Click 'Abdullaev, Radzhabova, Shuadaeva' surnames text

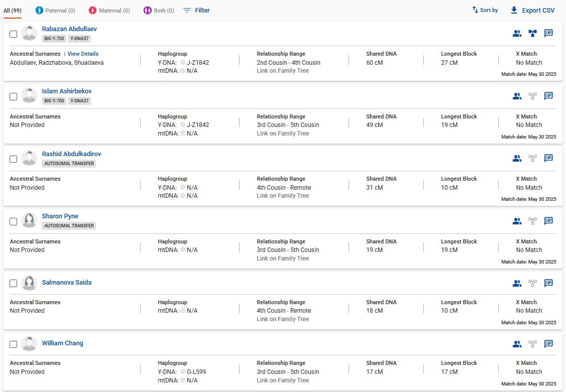pos(57,62)
